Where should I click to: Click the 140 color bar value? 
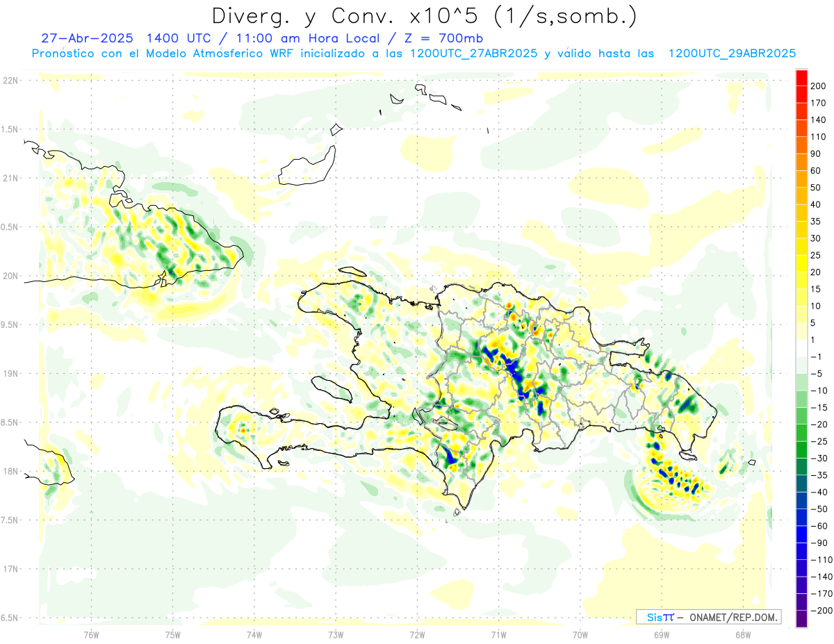[x=819, y=120]
